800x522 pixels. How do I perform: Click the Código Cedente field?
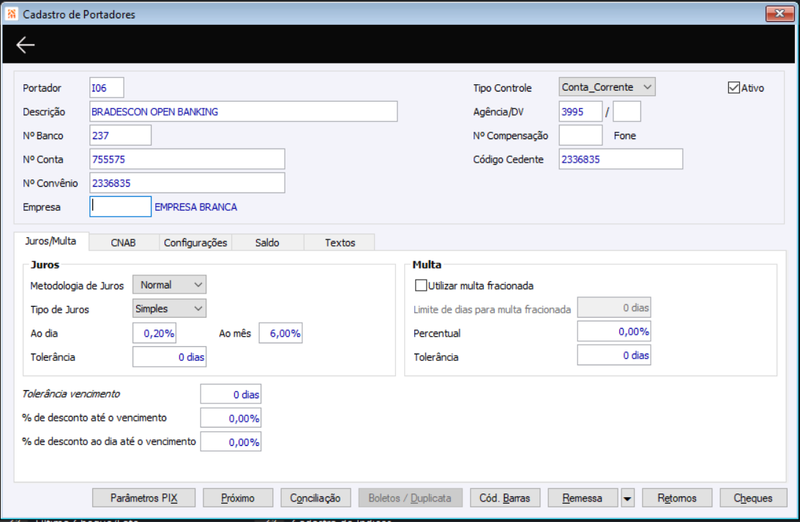[x=621, y=159]
